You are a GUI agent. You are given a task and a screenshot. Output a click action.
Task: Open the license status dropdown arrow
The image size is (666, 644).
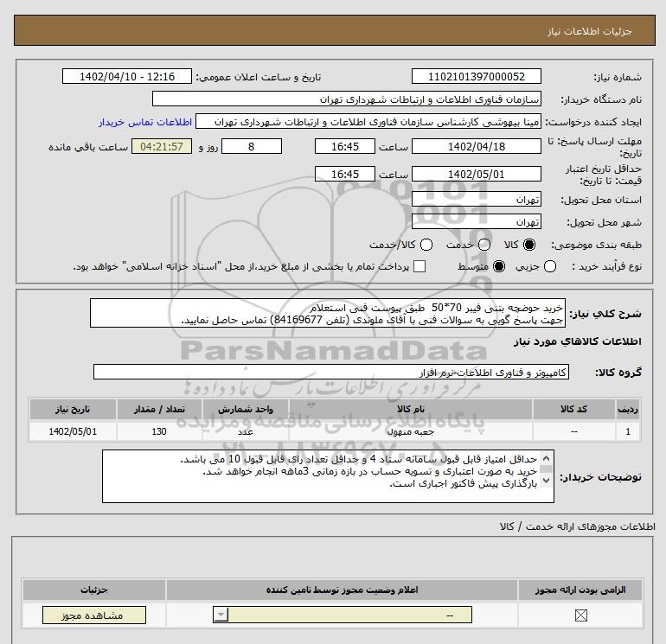click(x=221, y=615)
